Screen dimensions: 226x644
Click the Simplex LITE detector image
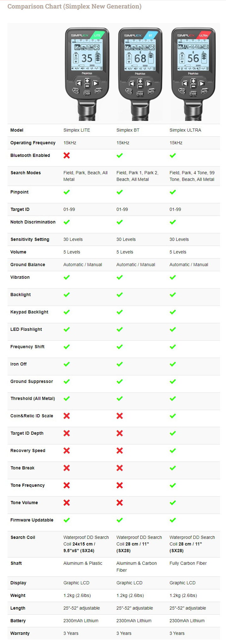point(87,74)
